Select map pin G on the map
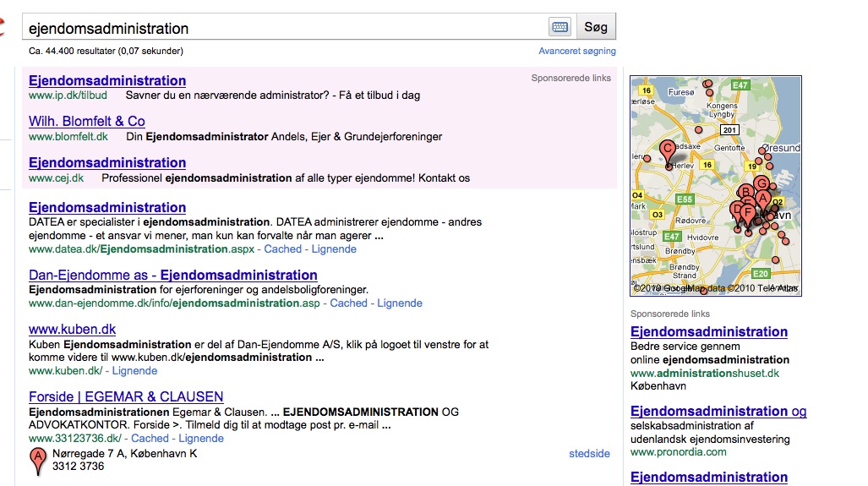 (762, 183)
